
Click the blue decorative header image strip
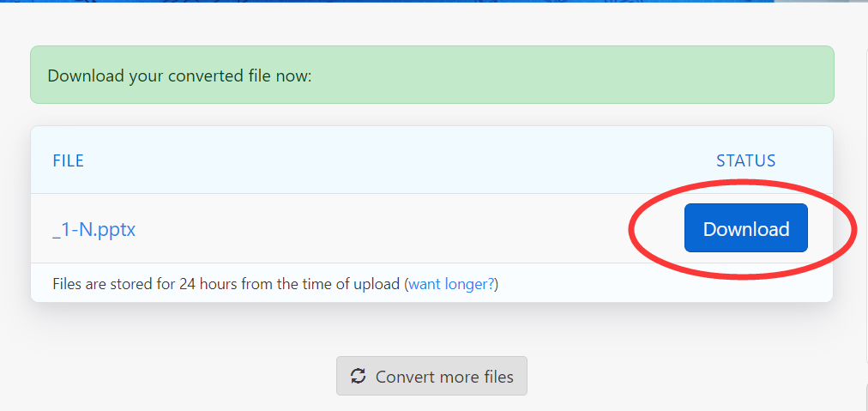click(x=388, y=1)
